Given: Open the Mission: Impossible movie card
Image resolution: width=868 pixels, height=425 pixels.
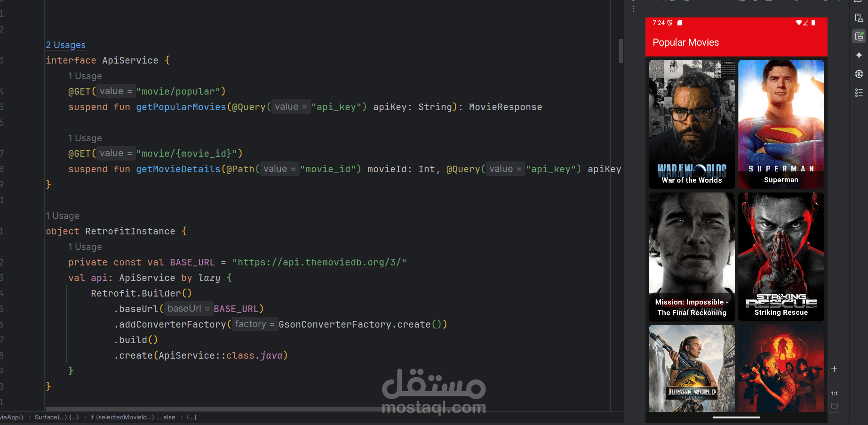Looking at the screenshot, I should pos(692,257).
